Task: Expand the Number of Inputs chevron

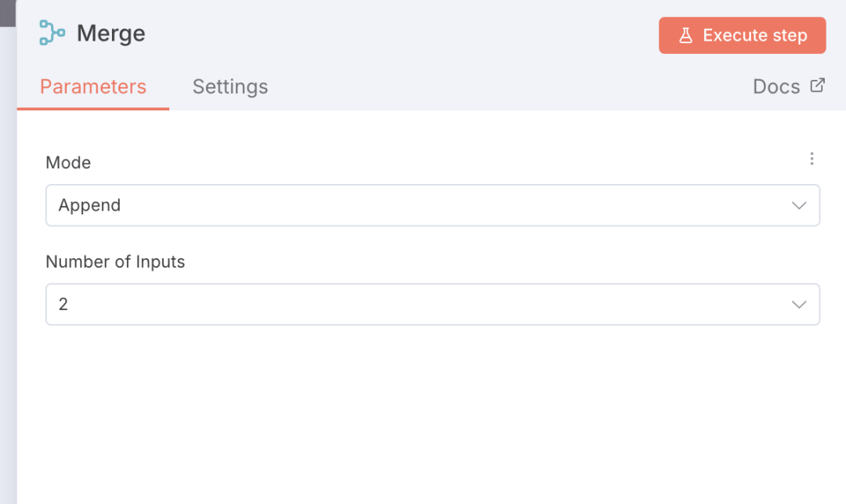Action: pos(799,304)
